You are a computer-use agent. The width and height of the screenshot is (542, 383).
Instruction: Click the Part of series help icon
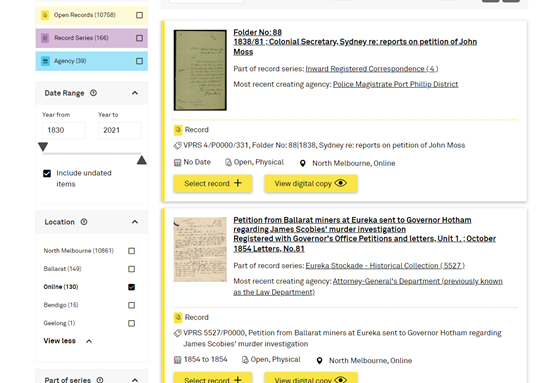pyautogui.click(x=100, y=380)
